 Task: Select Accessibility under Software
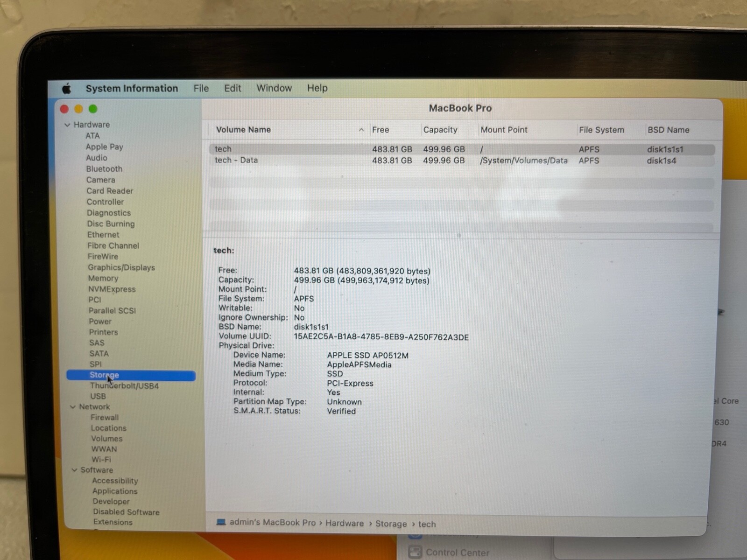click(115, 481)
